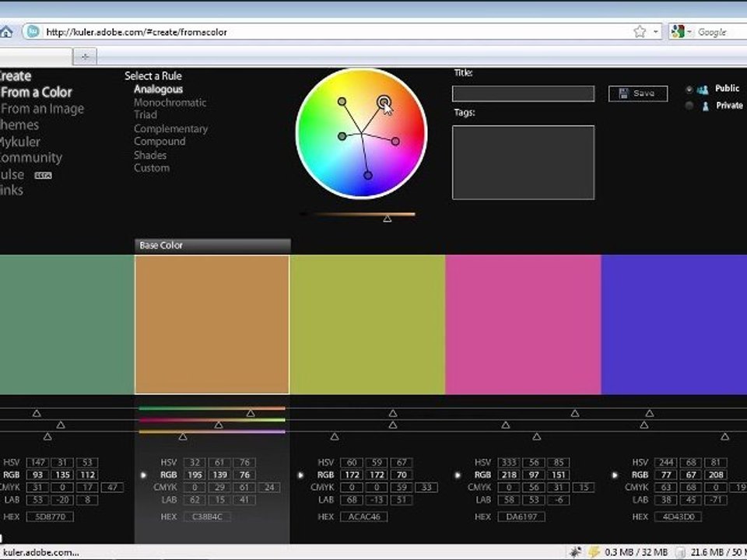Select the orange base color swatch
747x560 pixels.
(212, 325)
